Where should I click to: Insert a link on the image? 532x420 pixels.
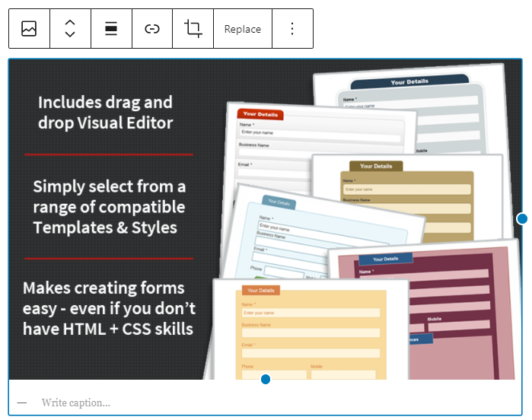point(152,29)
